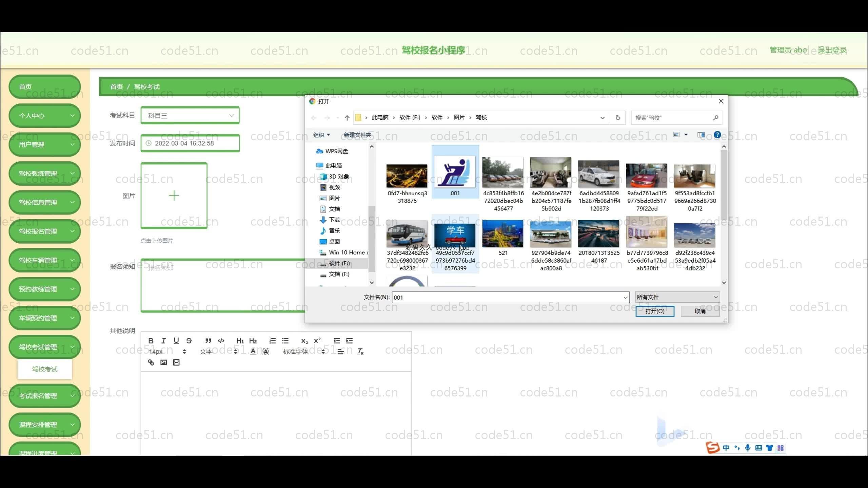868x488 pixels.
Task: Click the search magnifier in file dialog
Action: (x=715, y=118)
